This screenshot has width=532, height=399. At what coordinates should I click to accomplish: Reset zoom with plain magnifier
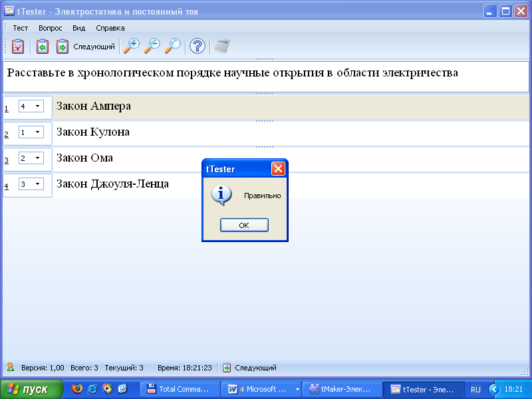pos(173,46)
